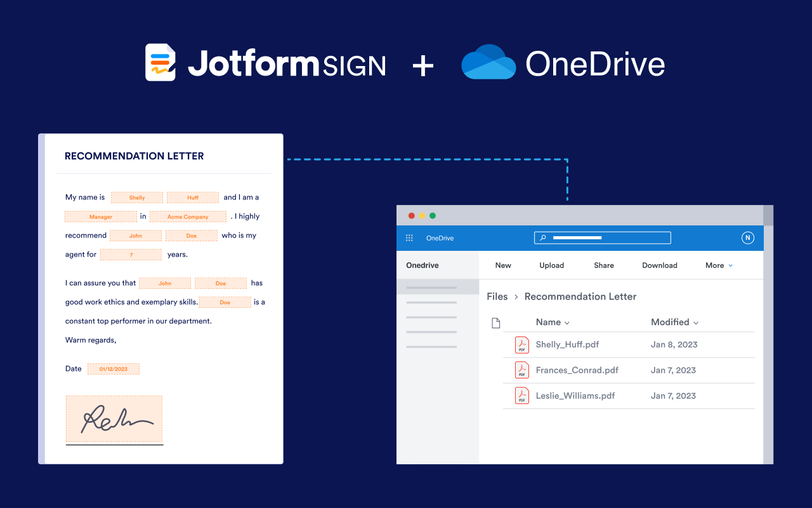Image resolution: width=812 pixels, height=508 pixels.
Task: Click the signature field on the recommendation letter
Action: (x=114, y=418)
